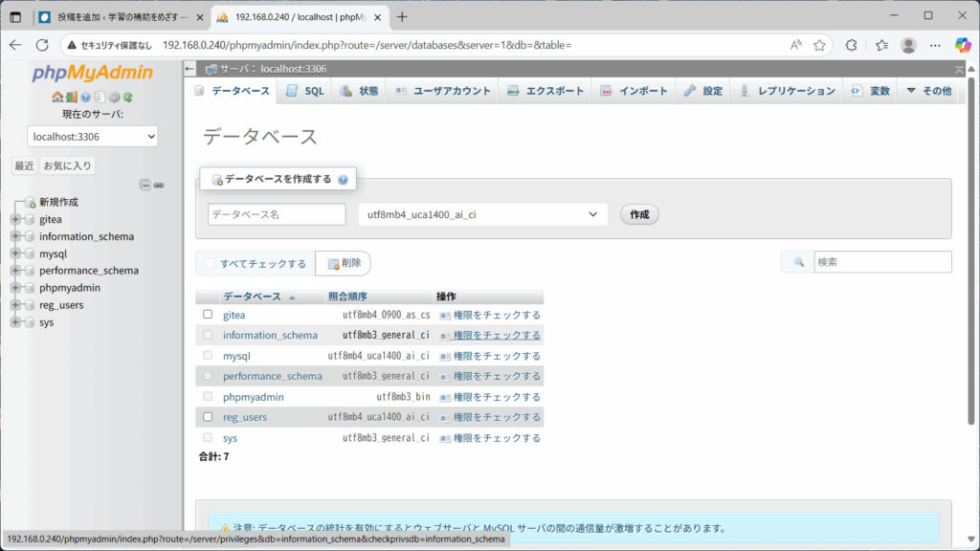Open Copilot icon in Edge toolbar
Viewport: 980px width, 551px height.
click(963, 45)
